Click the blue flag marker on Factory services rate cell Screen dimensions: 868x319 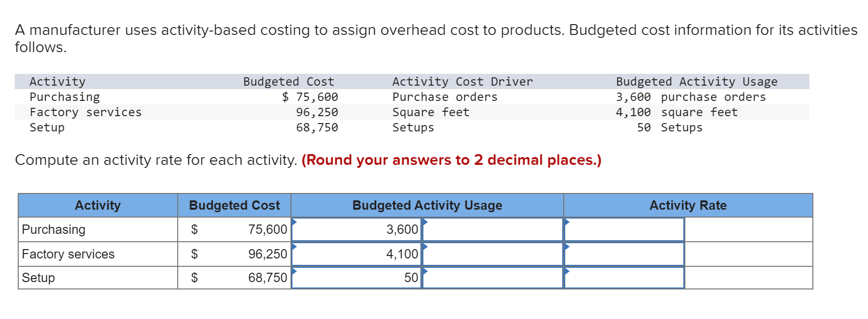tap(566, 247)
